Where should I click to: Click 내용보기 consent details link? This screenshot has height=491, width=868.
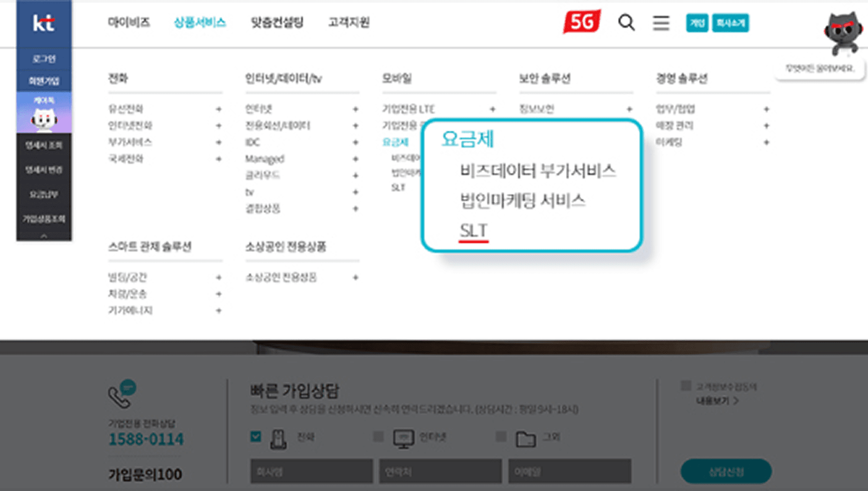coord(717,401)
